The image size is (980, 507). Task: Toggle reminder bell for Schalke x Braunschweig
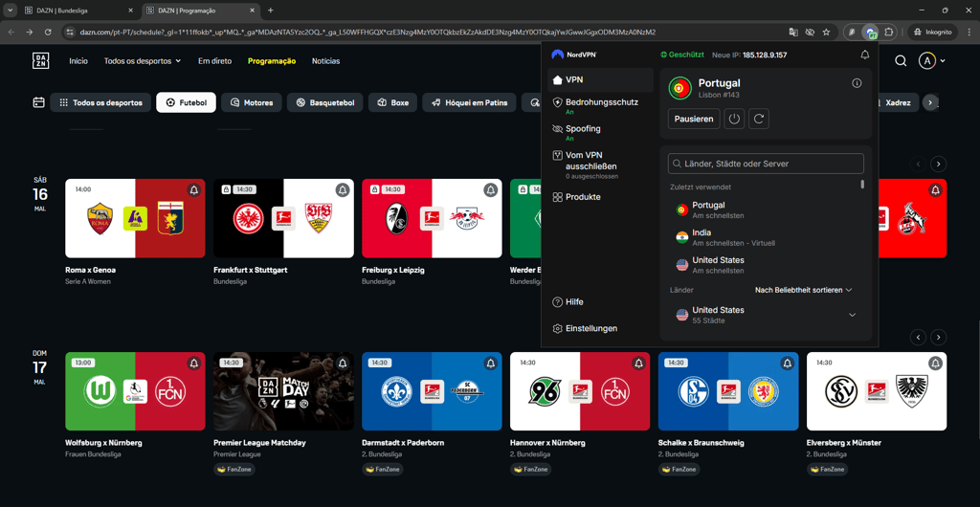(787, 363)
